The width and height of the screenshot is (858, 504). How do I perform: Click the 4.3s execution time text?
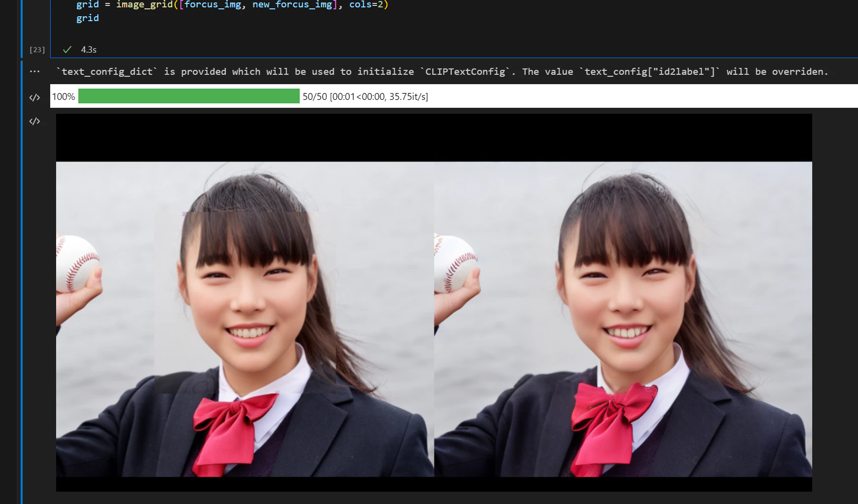coord(89,50)
